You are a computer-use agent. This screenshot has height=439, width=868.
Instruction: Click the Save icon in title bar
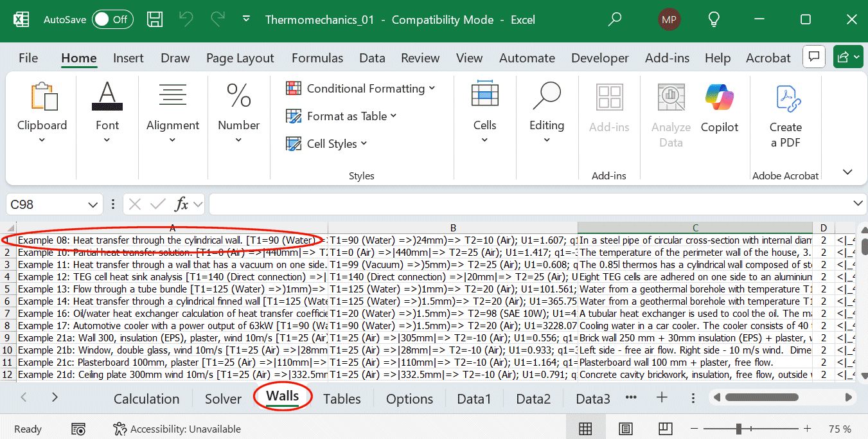(154, 19)
